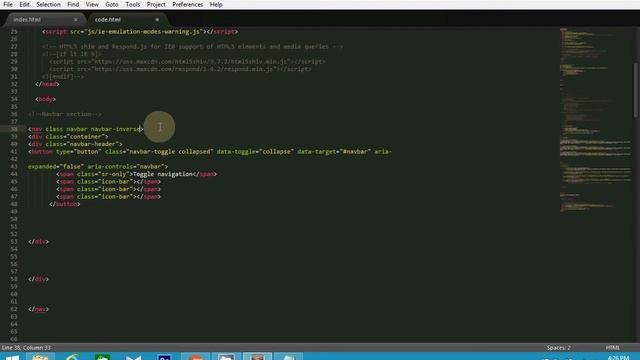This screenshot has width=640, height=360.
Task: Click line number 38 in the gutter
Action: click(14, 129)
